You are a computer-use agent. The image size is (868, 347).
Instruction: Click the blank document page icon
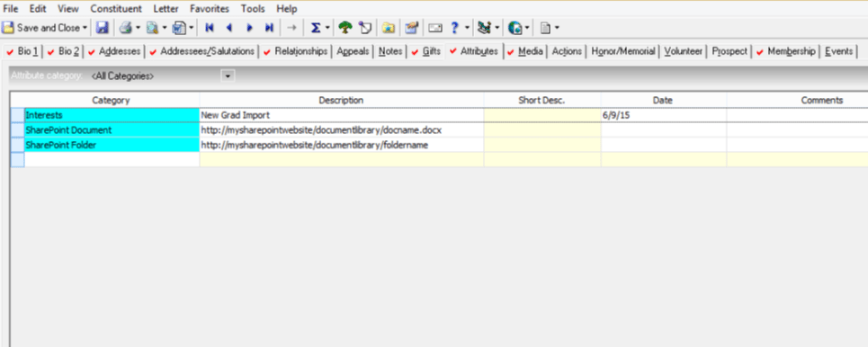[x=545, y=28]
